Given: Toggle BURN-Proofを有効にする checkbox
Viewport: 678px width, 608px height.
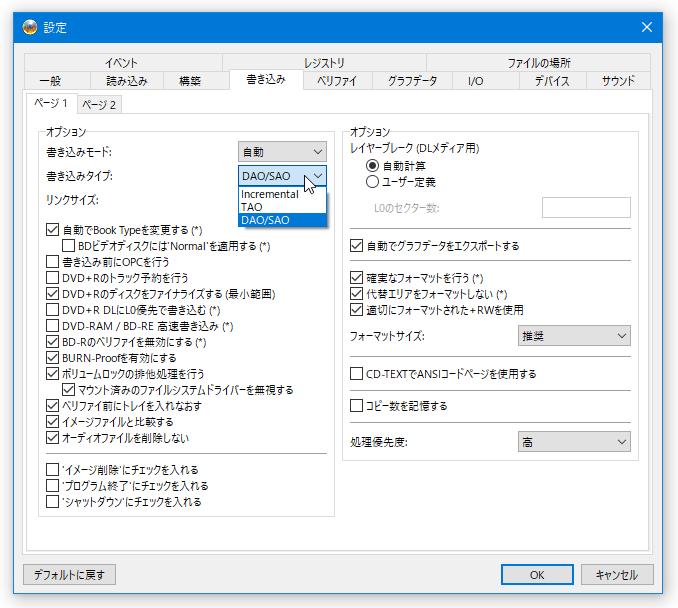Looking at the screenshot, I should coord(52,358).
